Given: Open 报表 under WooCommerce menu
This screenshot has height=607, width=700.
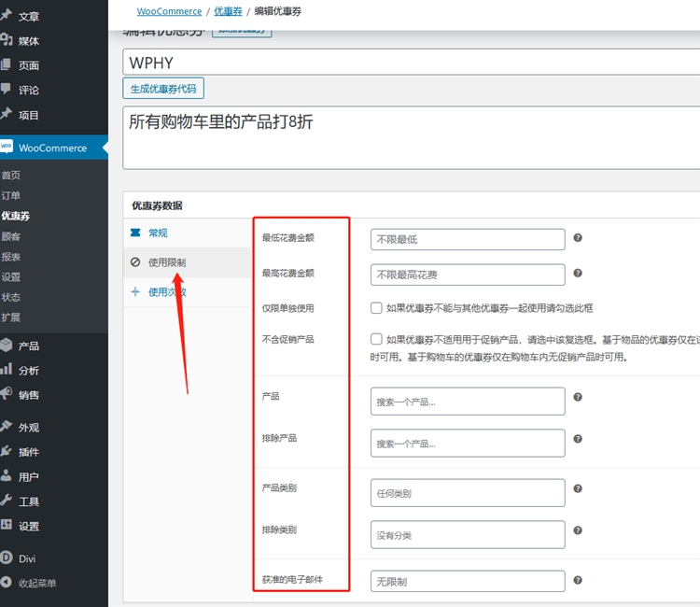Looking at the screenshot, I should (x=10, y=257).
